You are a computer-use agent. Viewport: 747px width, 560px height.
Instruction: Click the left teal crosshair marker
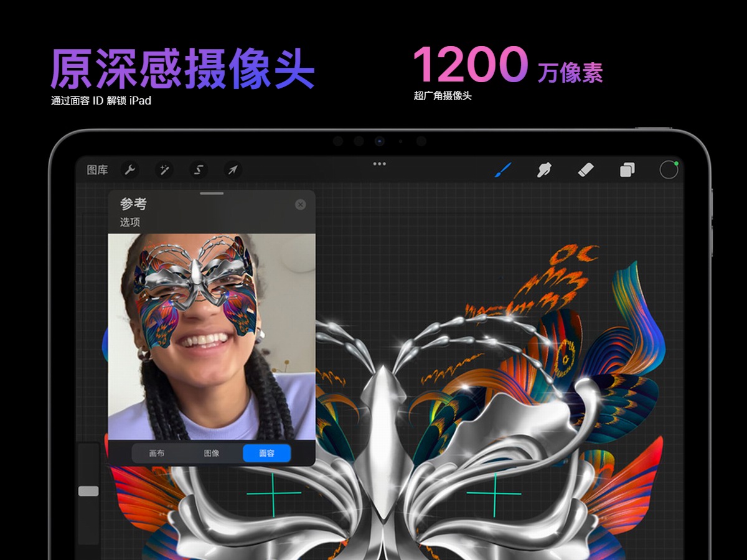[273, 493]
